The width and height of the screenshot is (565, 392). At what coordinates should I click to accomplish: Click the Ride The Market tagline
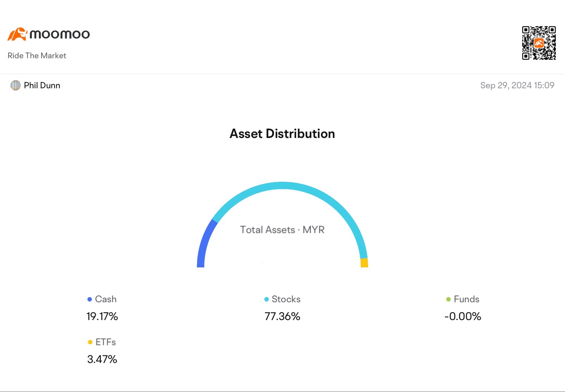(37, 56)
